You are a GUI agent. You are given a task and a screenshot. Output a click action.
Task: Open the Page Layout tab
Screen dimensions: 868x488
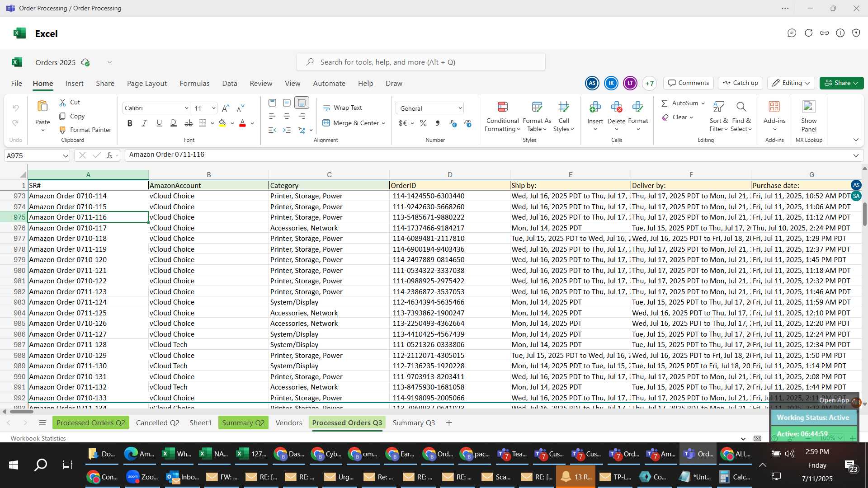pos(147,84)
